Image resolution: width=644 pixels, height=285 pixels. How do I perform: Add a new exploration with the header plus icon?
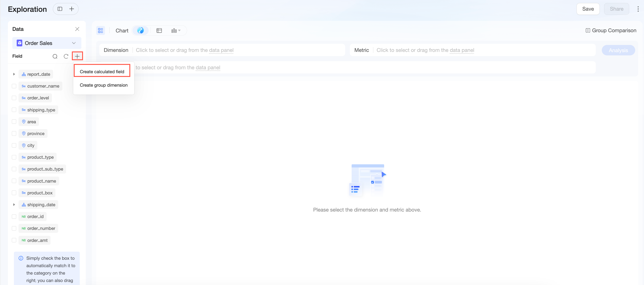(72, 9)
